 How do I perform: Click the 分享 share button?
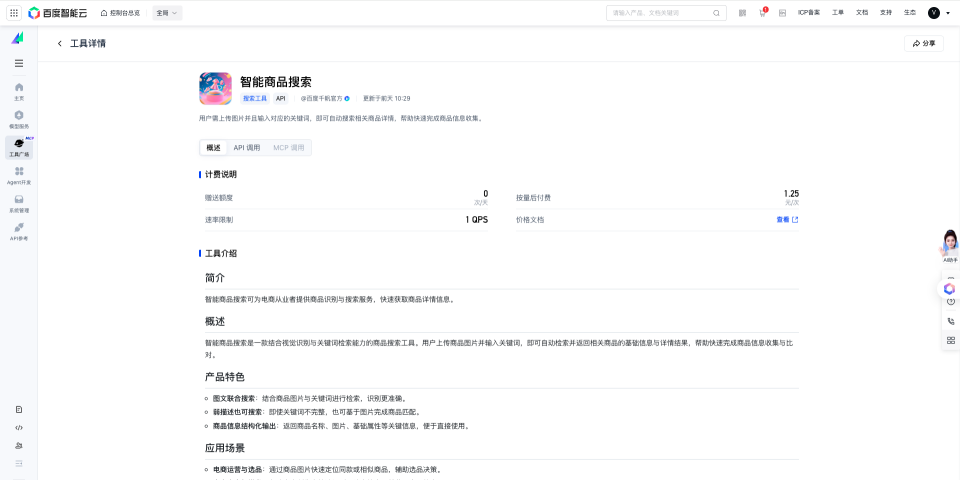pyautogui.click(x=924, y=44)
